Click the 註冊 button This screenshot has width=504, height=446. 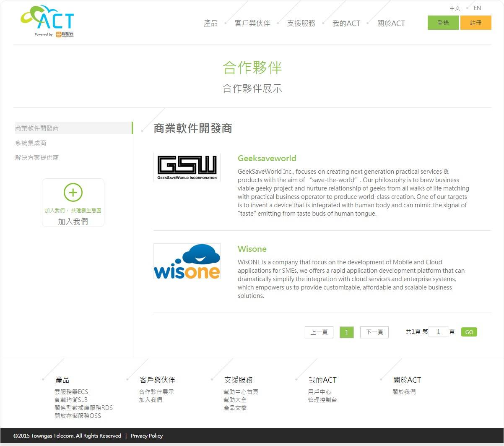coord(476,22)
